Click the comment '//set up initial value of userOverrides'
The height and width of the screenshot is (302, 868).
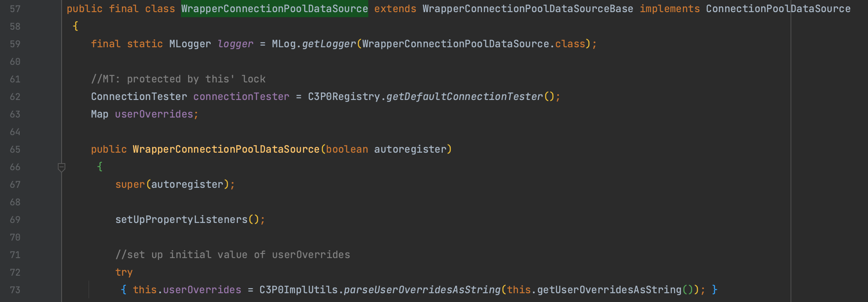pos(232,255)
